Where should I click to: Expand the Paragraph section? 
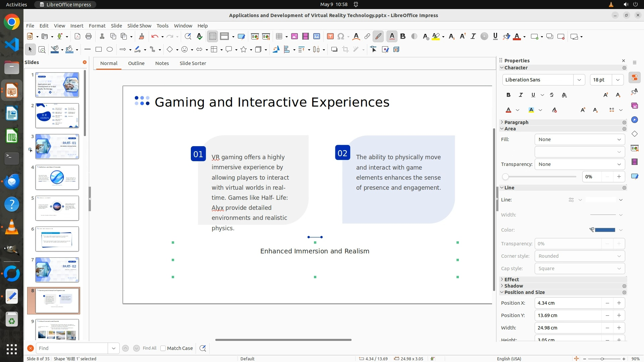[x=516, y=122]
